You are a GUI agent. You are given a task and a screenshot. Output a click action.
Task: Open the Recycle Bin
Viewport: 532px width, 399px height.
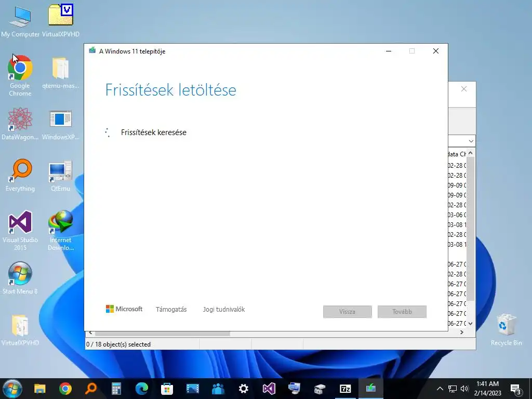[x=506, y=330]
